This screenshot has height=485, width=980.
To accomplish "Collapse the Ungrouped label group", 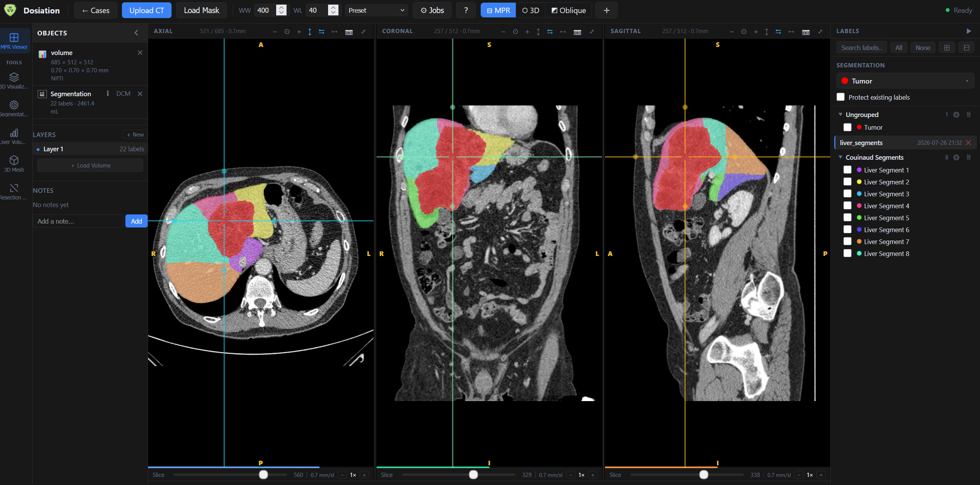I will (840, 115).
